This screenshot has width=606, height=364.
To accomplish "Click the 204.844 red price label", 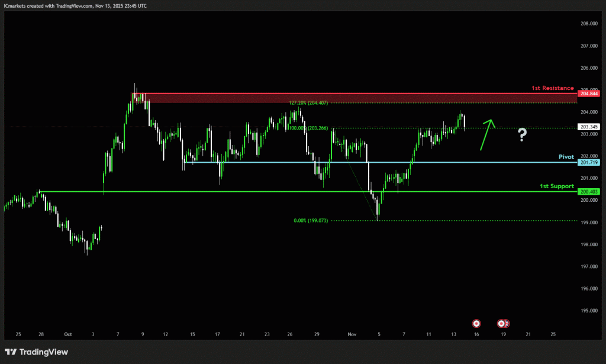I will pyautogui.click(x=589, y=94).
